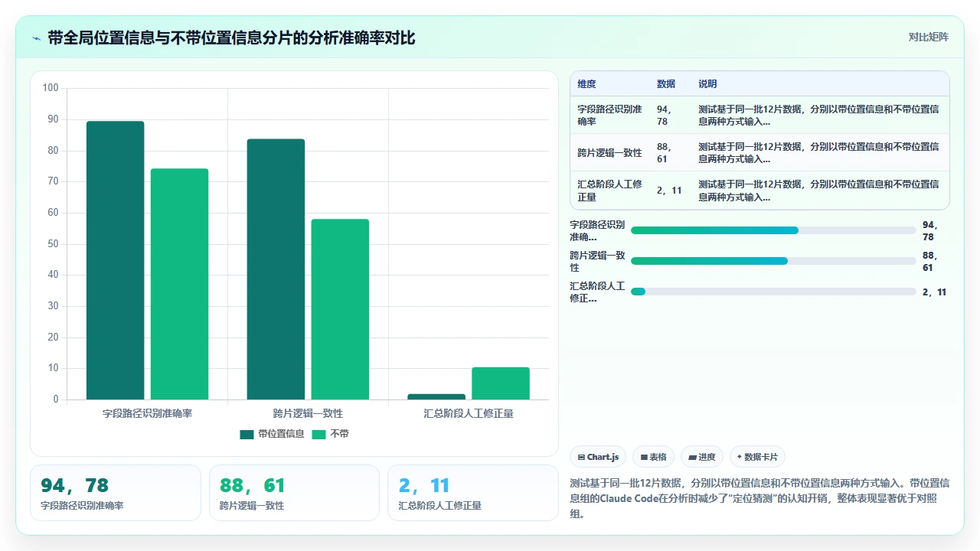Screen dimensions: 980x551
Task: Select the 数据卡片 tag
Action: [x=757, y=457]
